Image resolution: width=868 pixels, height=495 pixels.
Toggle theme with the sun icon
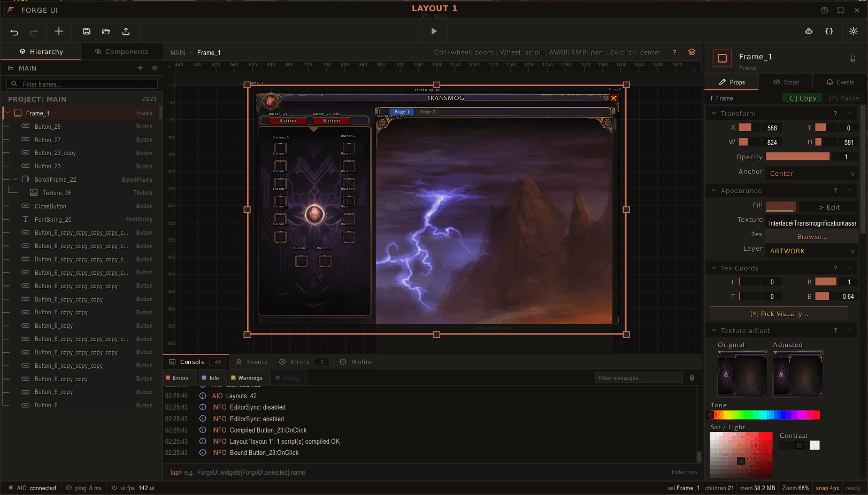click(853, 32)
